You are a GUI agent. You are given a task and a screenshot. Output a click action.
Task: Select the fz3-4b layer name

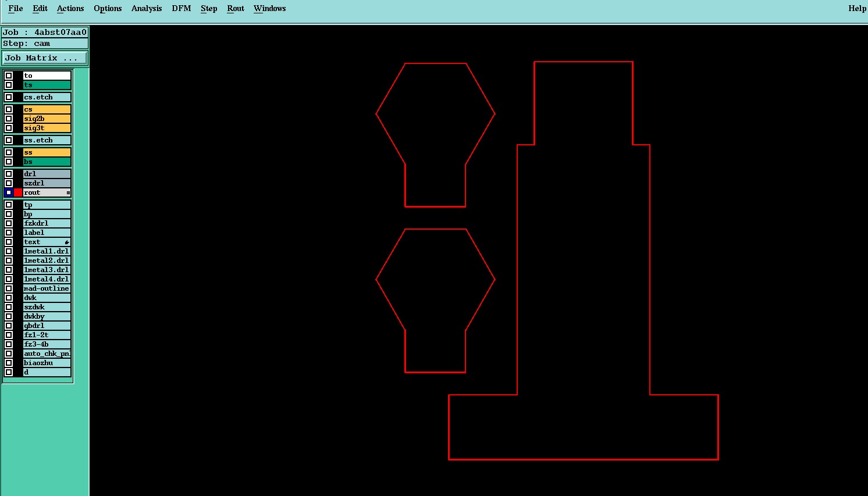click(x=47, y=344)
